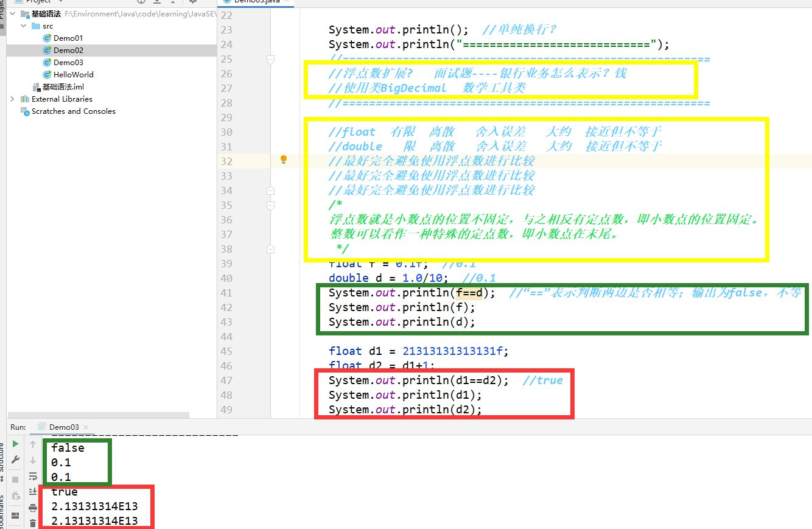Click the up arrow in the console toolbar
Image resolution: width=812 pixels, height=529 pixels.
pyautogui.click(x=33, y=444)
